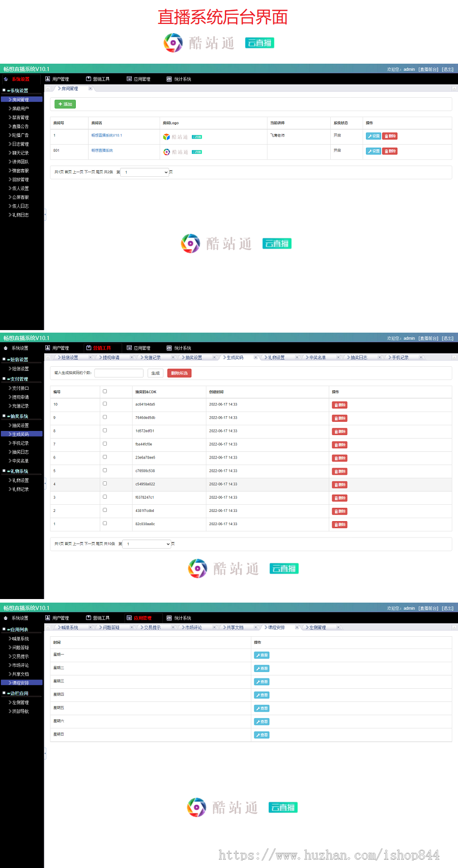This screenshot has height=868, width=458.
Task: Check the box for code 7646ded5db
Action: click(105, 417)
